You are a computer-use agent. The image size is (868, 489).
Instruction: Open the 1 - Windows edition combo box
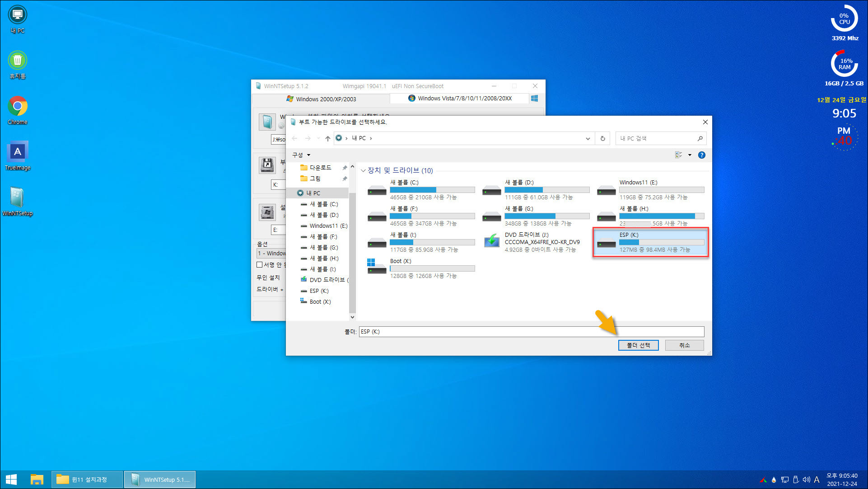pos(271,253)
